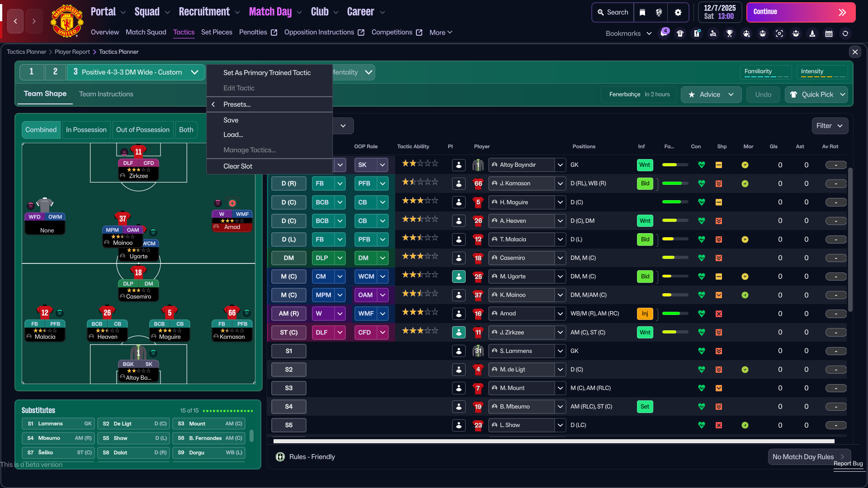The height and width of the screenshot is (488, 868).
Task: Open the inbox messages icon with badge
Action: click(664, 33)
